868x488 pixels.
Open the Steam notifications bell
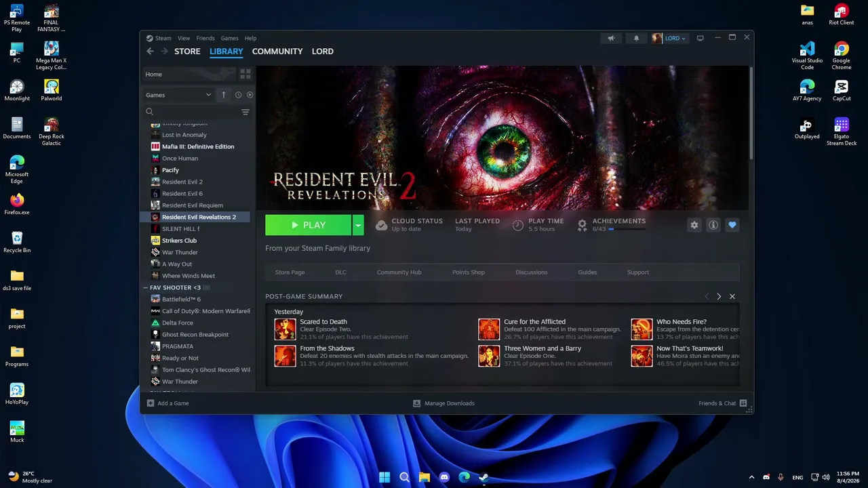[x=636, y=39]
